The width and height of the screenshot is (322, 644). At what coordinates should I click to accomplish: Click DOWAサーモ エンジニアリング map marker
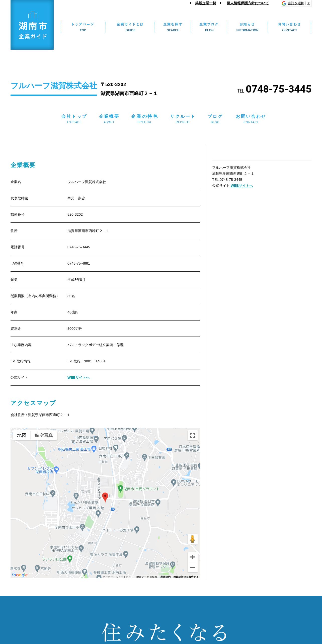pos(174,483)
